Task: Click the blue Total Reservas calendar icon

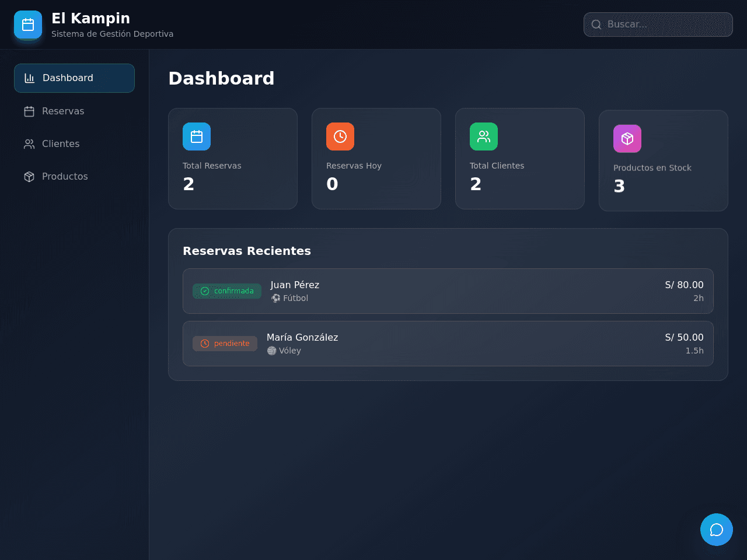Action: (197, 136)
